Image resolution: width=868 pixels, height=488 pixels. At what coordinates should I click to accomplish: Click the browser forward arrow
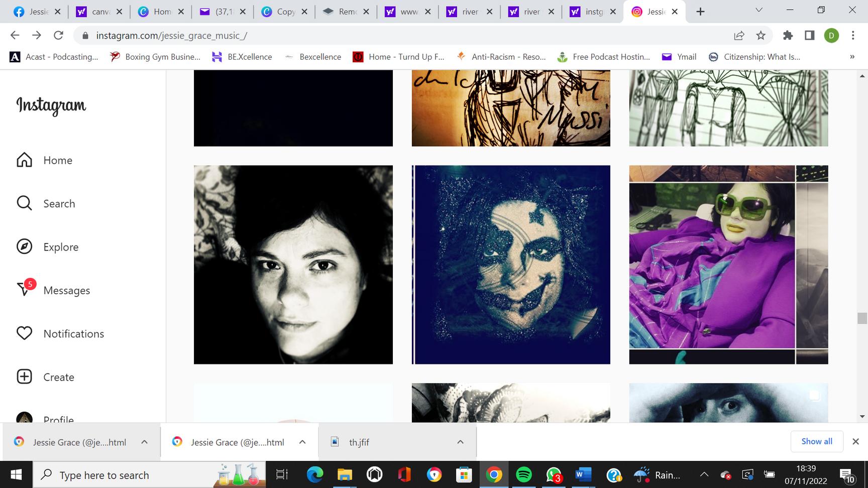[x=37, y=35]
